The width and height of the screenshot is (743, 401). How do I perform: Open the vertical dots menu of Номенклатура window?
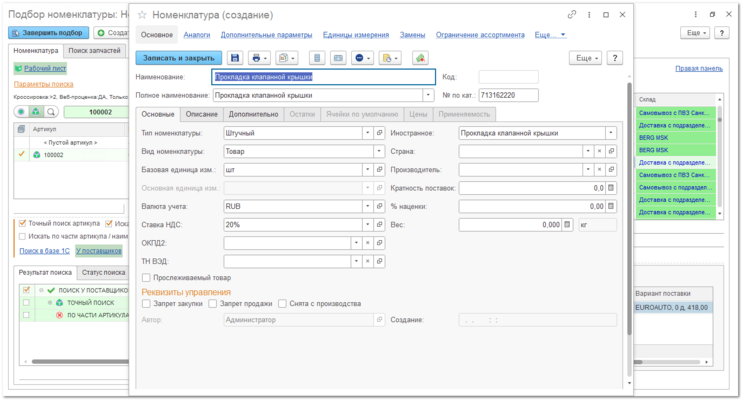point(589,15)
